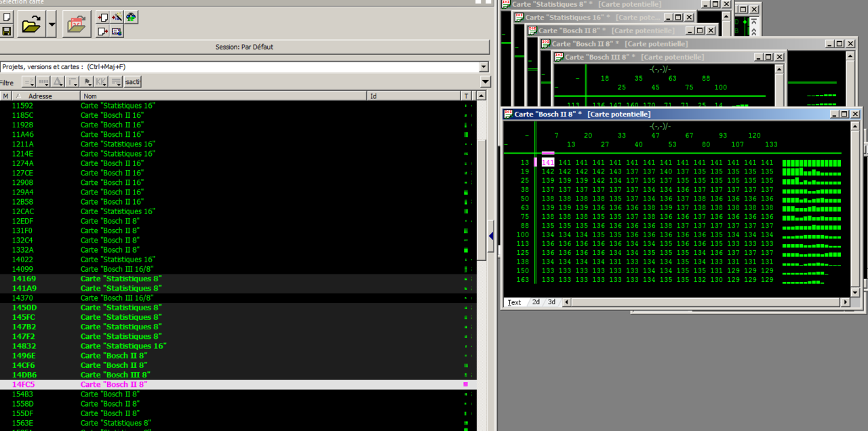Screen dimensions: 868x431
Task: Click the open folder icon in toolbar
Action: pyautogui.click(x=31, y=26)
